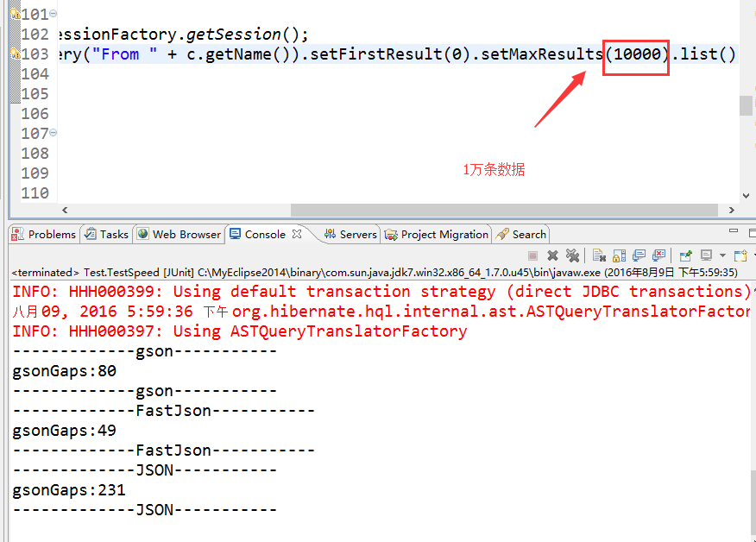Switch to the Search tab
Viewport: 756px width, 542px height.
click(x=521, y=235)
